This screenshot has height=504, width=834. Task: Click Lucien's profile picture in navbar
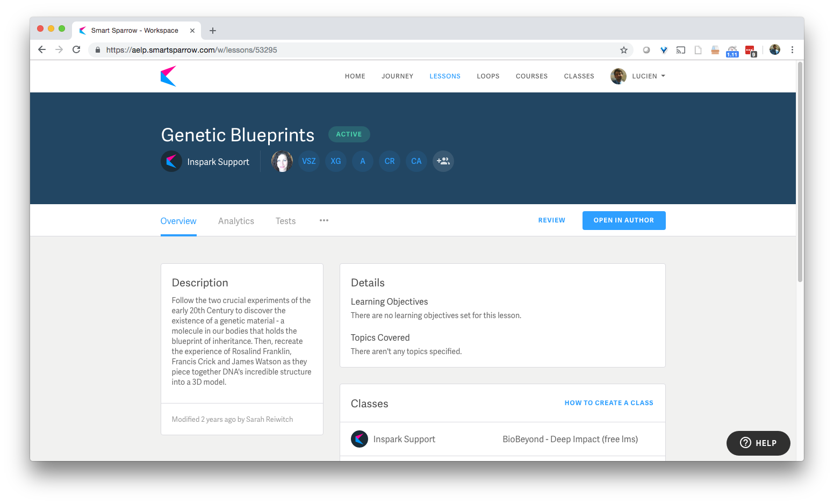(619, 76)
